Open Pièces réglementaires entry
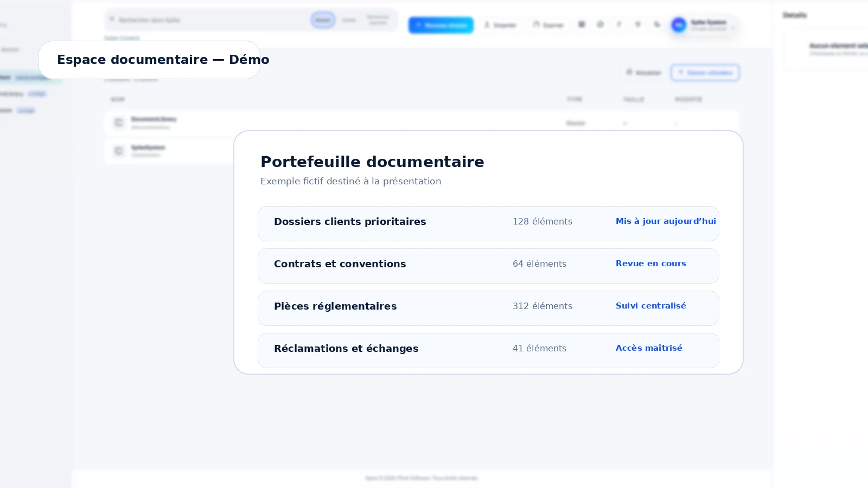 pos(488,308)
